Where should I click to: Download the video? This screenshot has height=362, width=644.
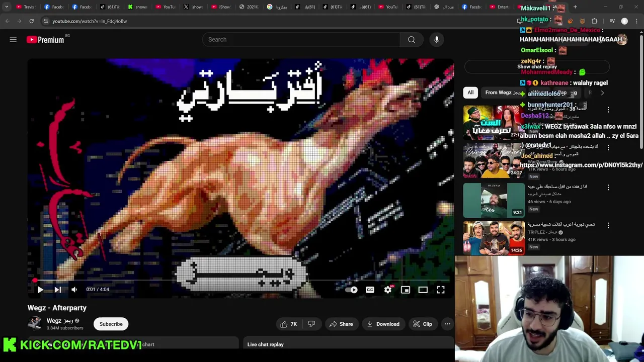[x=383, y=324]
